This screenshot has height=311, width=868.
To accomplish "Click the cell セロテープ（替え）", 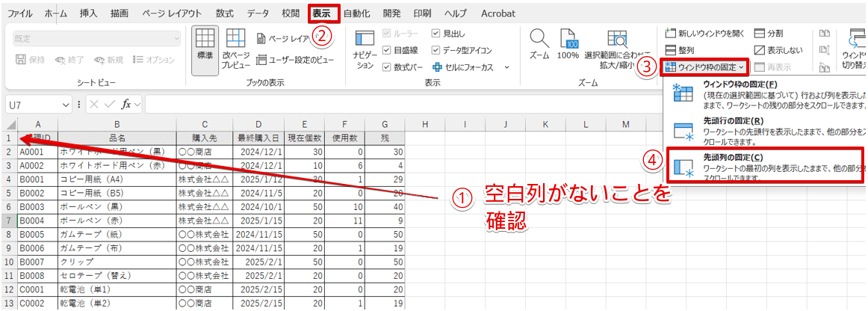I will [x=117, y=276].
